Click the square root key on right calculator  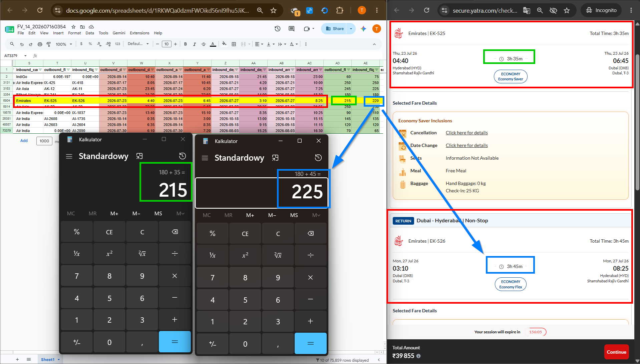278,255
